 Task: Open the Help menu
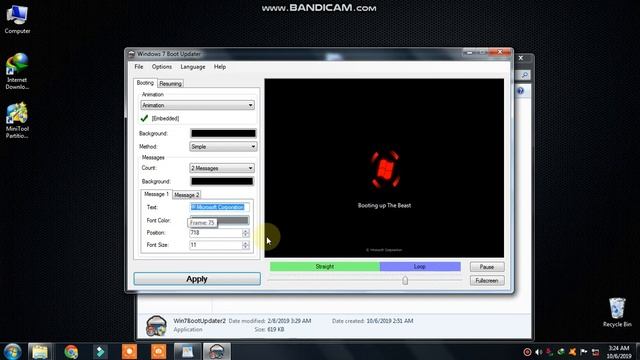220,67
